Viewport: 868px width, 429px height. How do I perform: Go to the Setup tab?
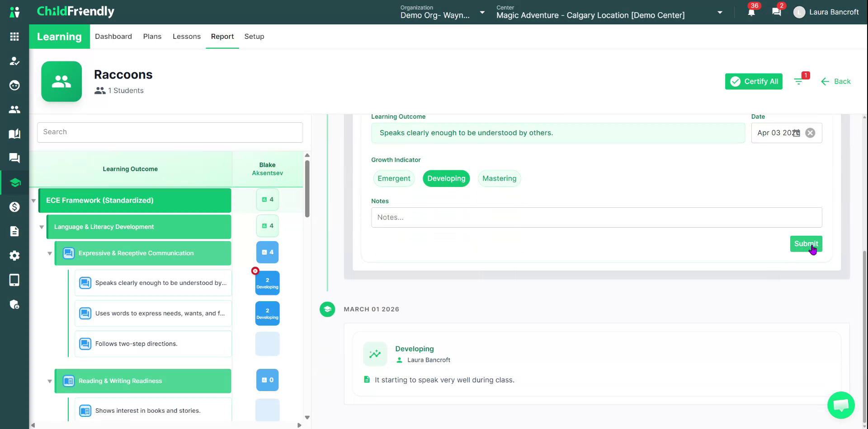coord(254,37)
